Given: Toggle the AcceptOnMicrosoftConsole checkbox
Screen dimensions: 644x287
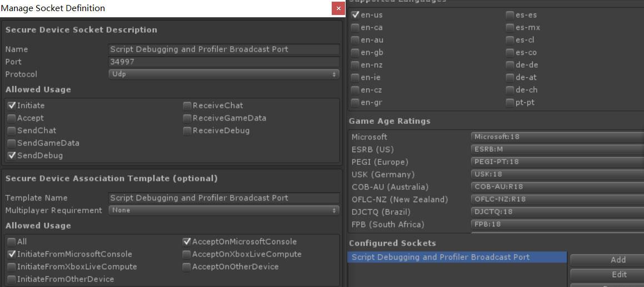Looking at the screenshot, I should [x=187, y=242].
